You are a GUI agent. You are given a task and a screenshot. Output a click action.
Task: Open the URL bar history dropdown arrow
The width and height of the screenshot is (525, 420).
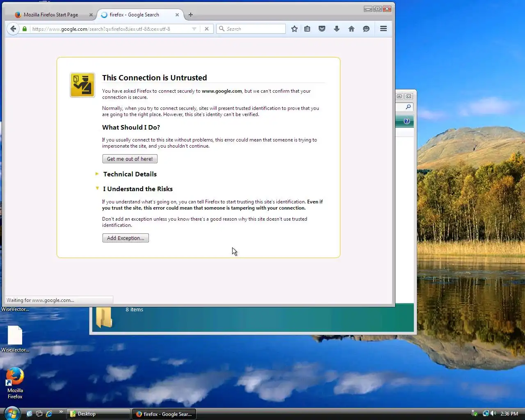[x=194, y=29]
